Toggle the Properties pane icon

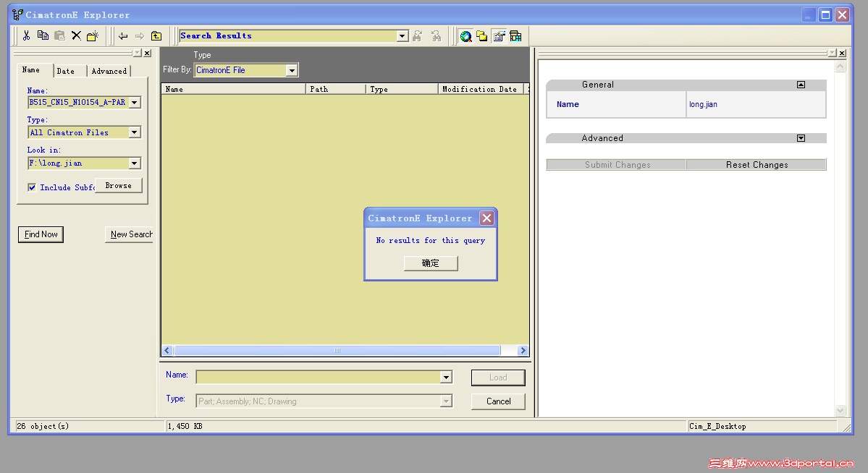click(499, 36)
